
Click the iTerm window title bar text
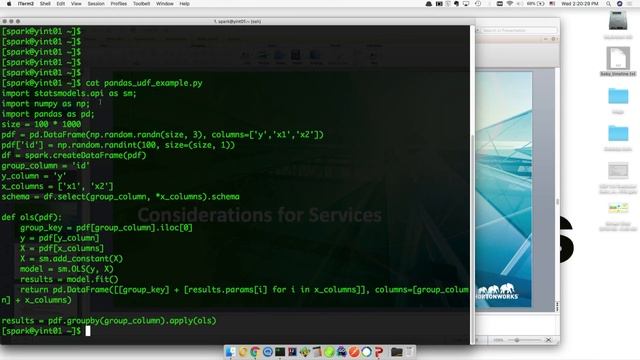point(237,21)
